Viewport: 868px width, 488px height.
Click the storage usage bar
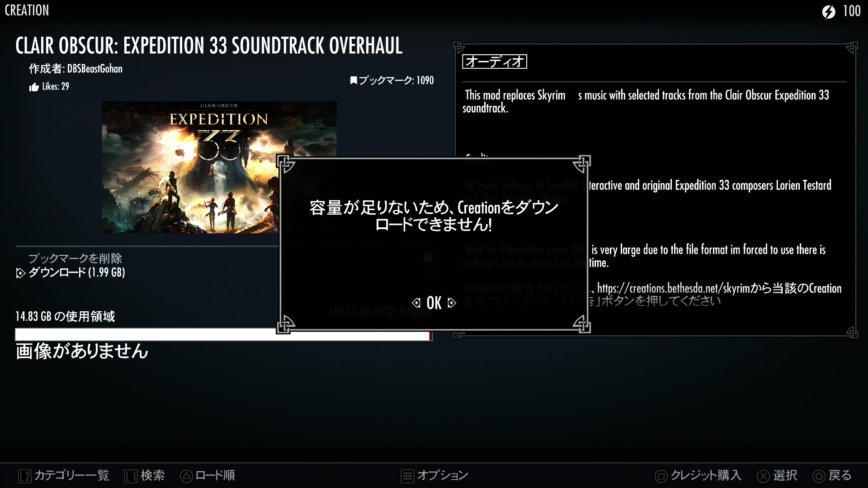[224, 335]
